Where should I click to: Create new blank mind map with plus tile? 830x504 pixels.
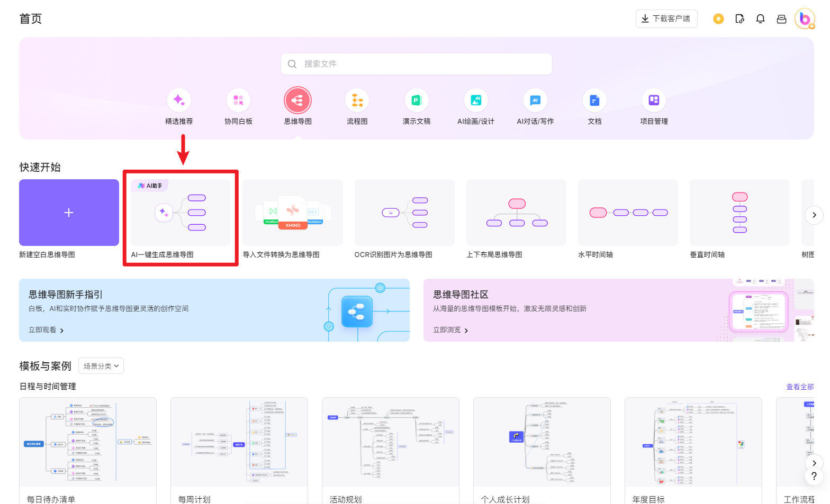69,213
